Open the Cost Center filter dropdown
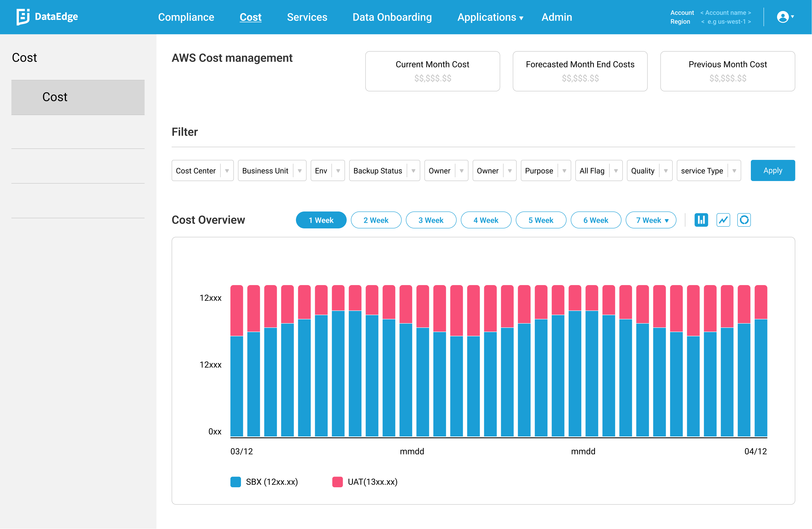This screenshot has width=812, height=529. pyautogui.click(x=202, y=171)
